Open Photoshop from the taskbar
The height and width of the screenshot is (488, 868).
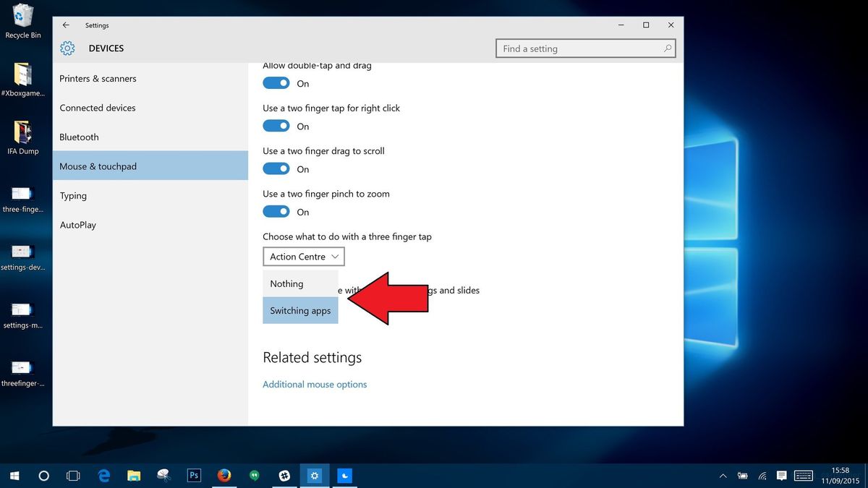point(194,476)
